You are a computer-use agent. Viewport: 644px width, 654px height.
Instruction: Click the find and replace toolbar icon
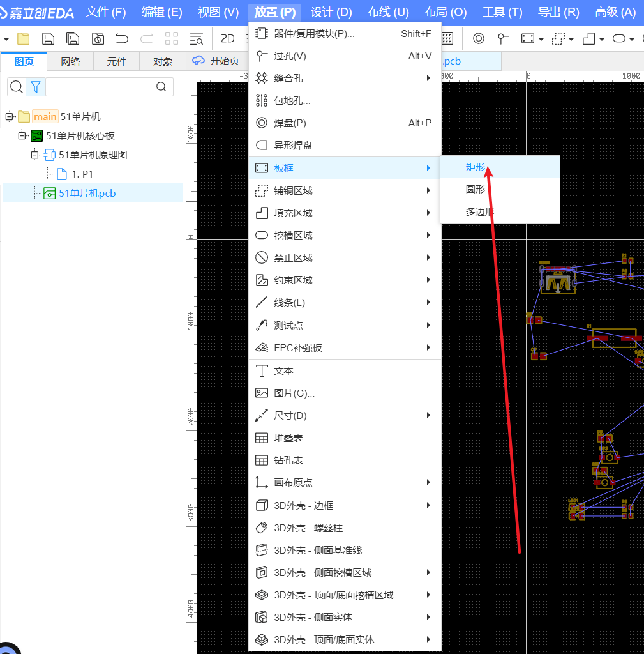tap(197, 39)
